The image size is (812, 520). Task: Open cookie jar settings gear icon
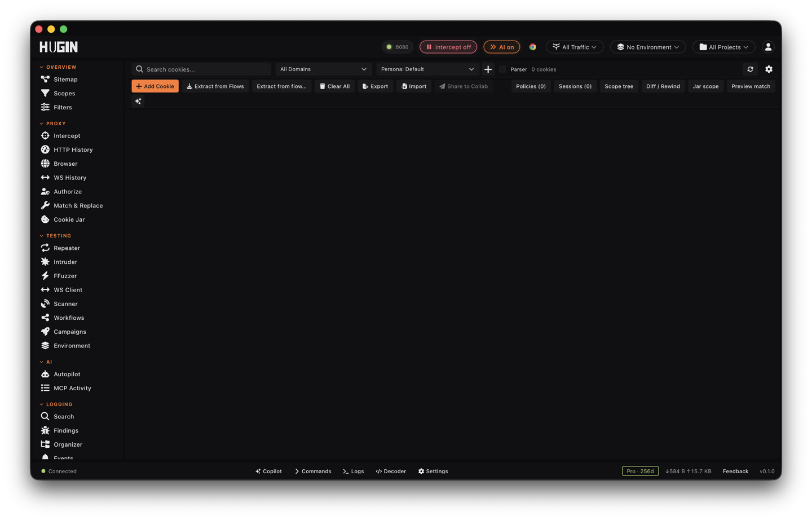pyautogui.click(x=769, y=69)
